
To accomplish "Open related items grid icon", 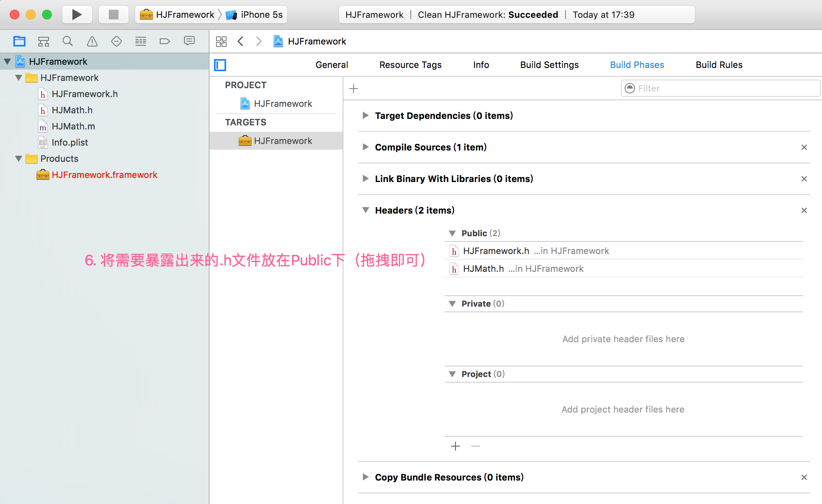I will coord(221,41).
